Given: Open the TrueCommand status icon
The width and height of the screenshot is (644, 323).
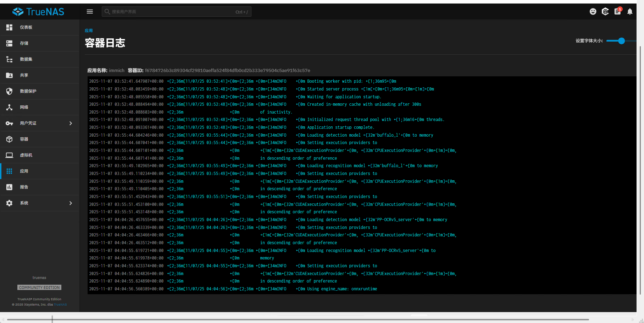Looking at the screenshot, I should [x=605, y=12].
